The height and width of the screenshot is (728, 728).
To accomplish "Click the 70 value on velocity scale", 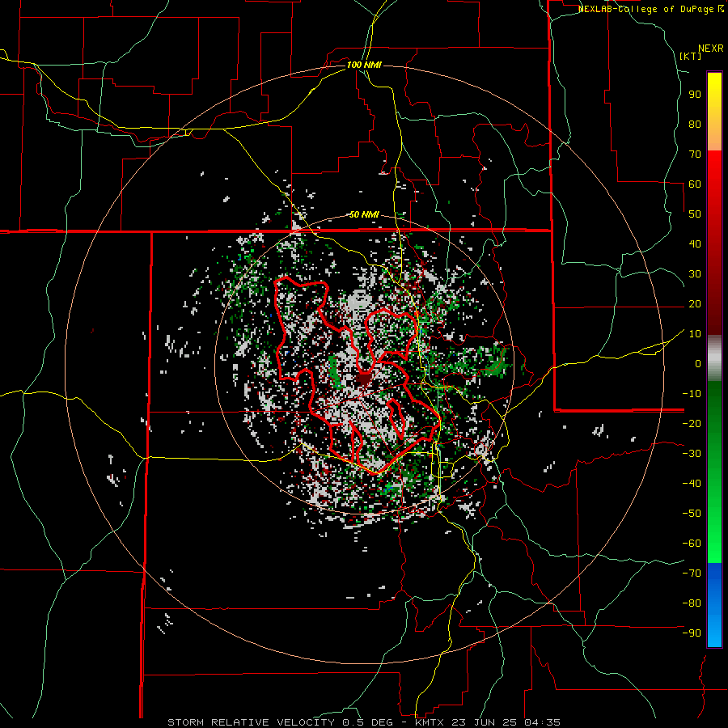I will pos(695,154).
